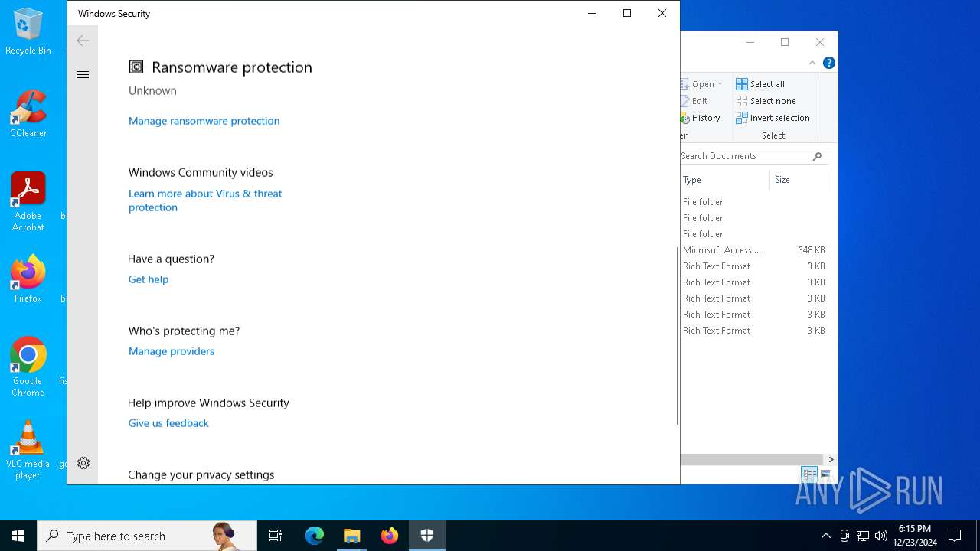Open Firefox desktop shortcut
980x551 pixels.
coord(28,279)
